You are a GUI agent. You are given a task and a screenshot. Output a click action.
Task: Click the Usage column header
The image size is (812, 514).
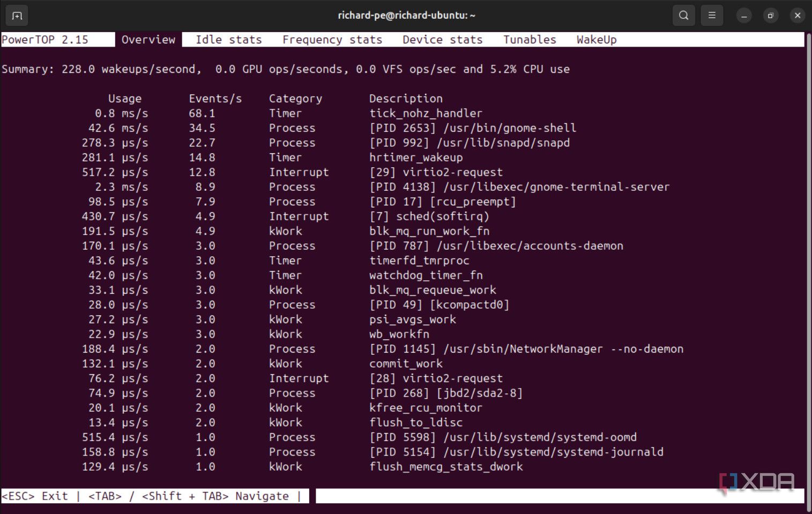(125, 99)
